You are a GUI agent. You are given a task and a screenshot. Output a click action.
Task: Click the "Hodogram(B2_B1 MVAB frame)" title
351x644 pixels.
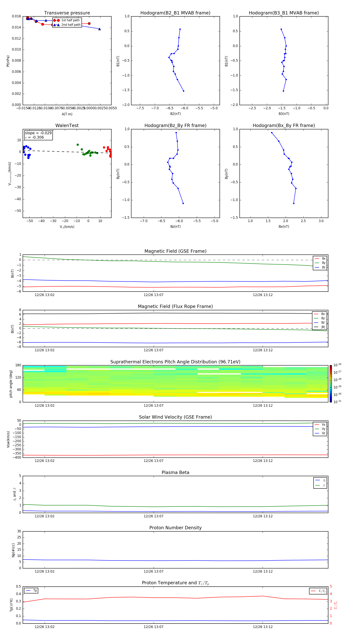[x=175, y=13]
